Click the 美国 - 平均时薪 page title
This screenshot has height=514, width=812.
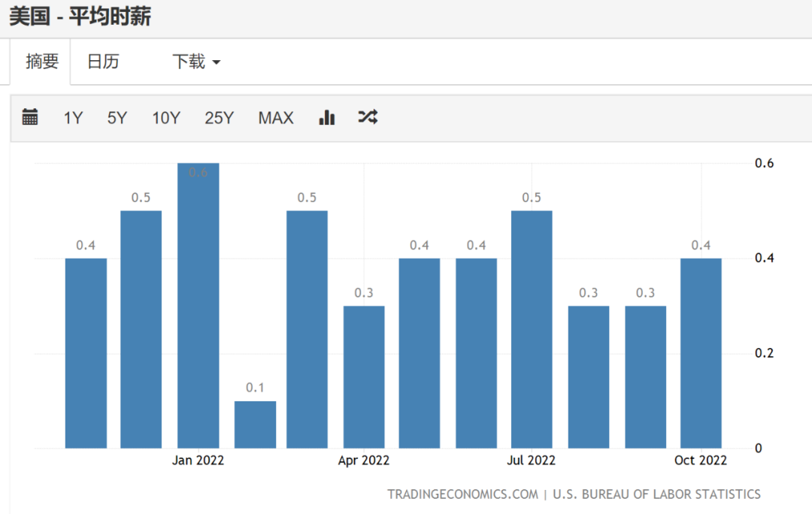[x=80, y=17]
